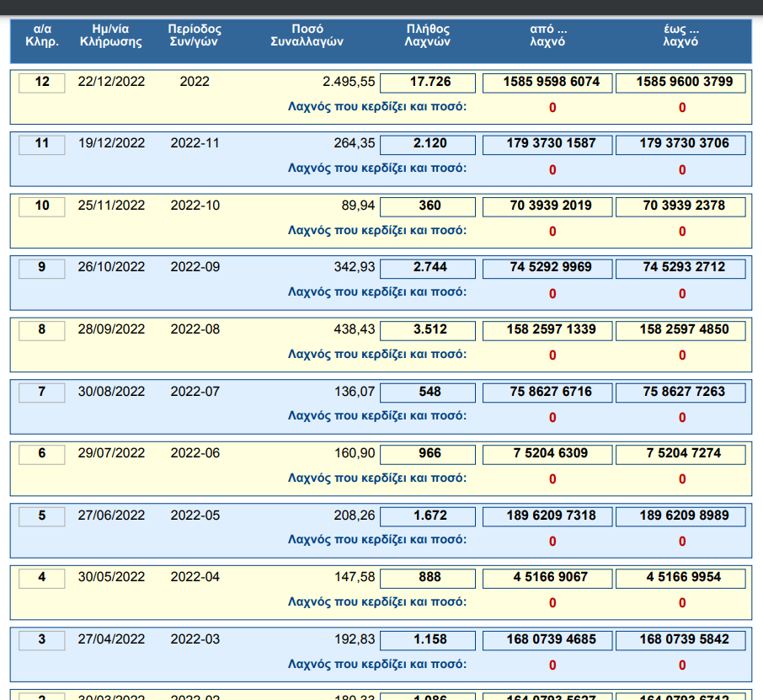Select the ticket count field showing 548

pos(429,392)
